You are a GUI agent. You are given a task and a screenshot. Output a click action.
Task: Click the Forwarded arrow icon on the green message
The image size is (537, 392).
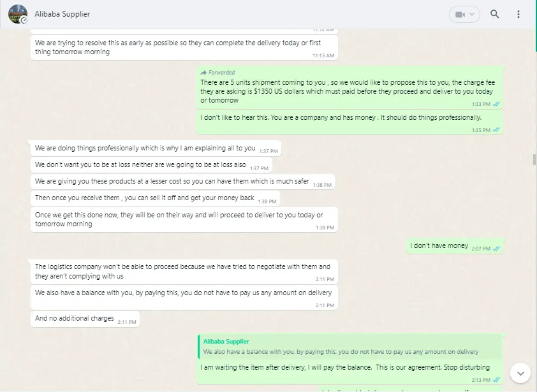[x=203, y=73]
